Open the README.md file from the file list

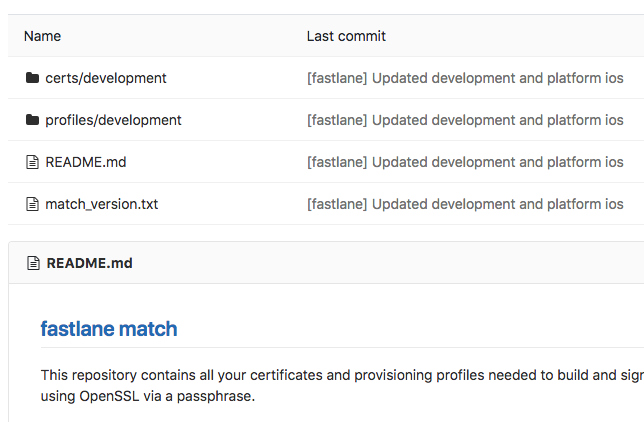[85, 162]
